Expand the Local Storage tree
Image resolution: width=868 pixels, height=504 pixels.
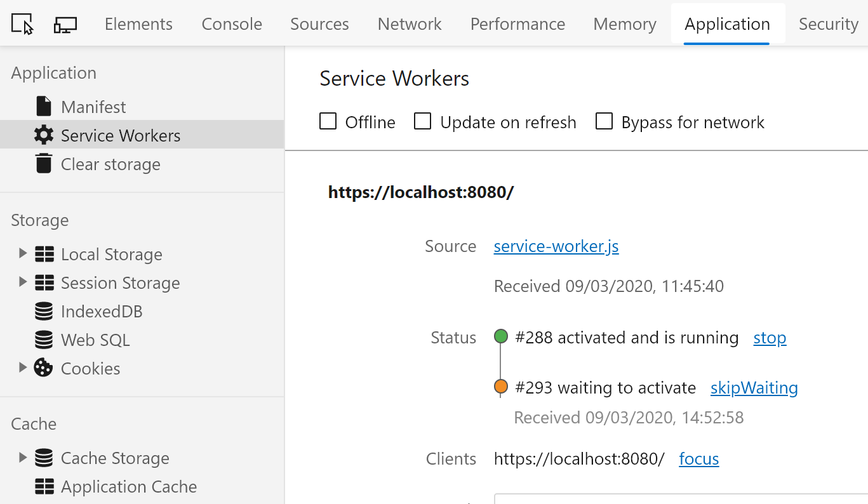pos(23,253)
